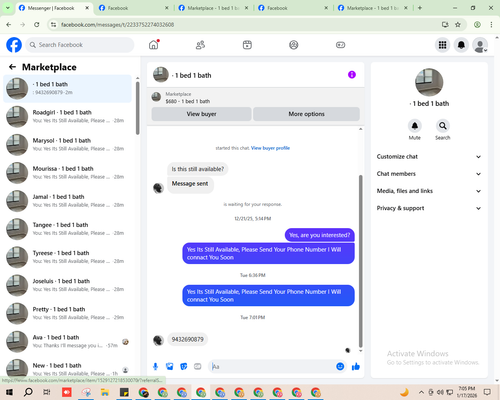500x400 pixels.
Task: Switch to second Facebook browser tab
Action: 134,8
